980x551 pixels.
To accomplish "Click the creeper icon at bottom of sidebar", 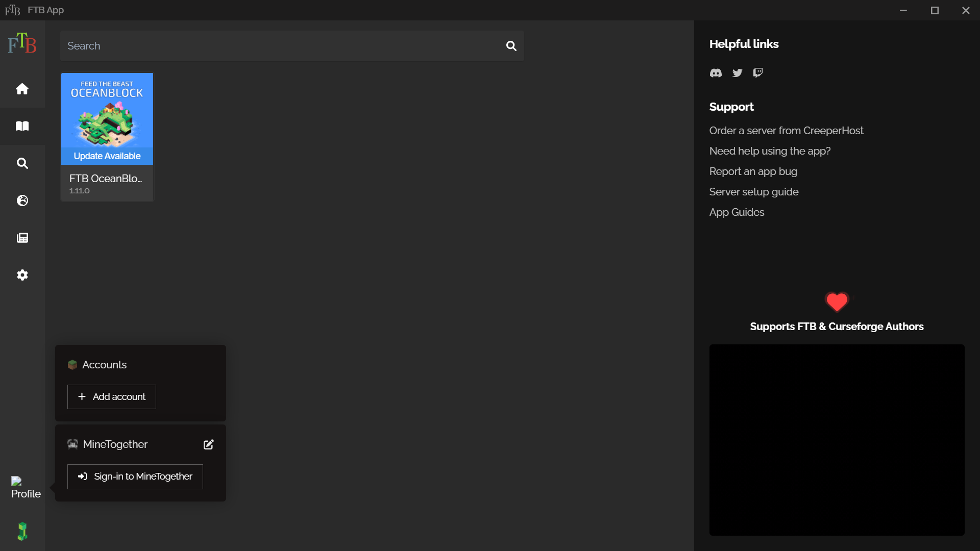I will coord(22,531).
